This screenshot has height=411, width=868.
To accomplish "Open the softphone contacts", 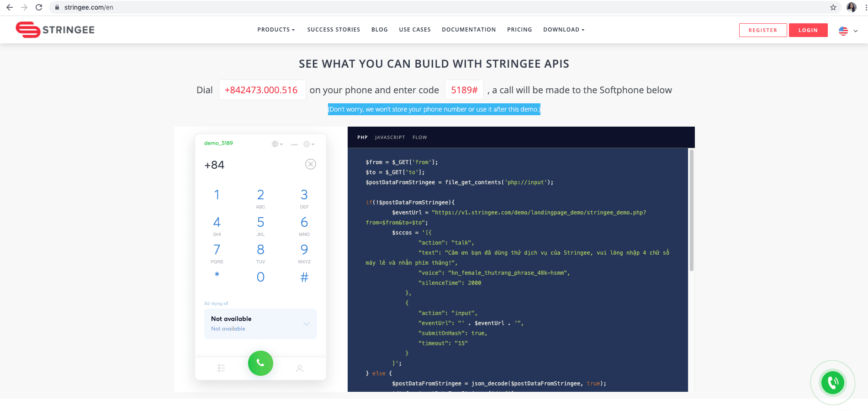I will pos(300,368).
